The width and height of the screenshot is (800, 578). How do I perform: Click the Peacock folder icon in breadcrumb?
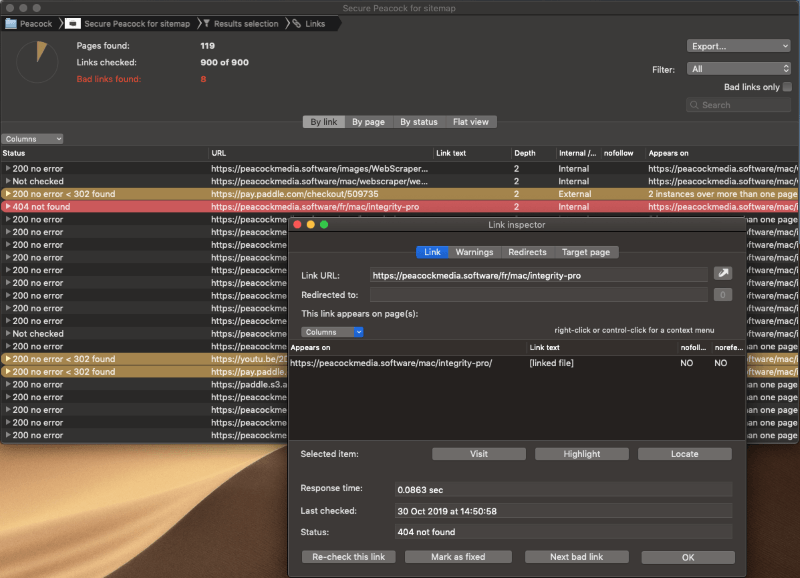[11, 24]
